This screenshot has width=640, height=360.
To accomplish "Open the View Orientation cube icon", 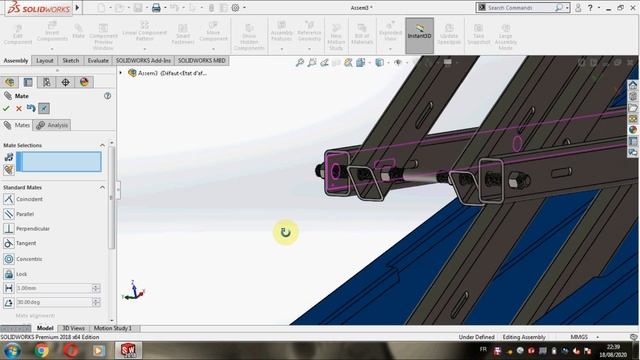I will click(x=360, y=62).
